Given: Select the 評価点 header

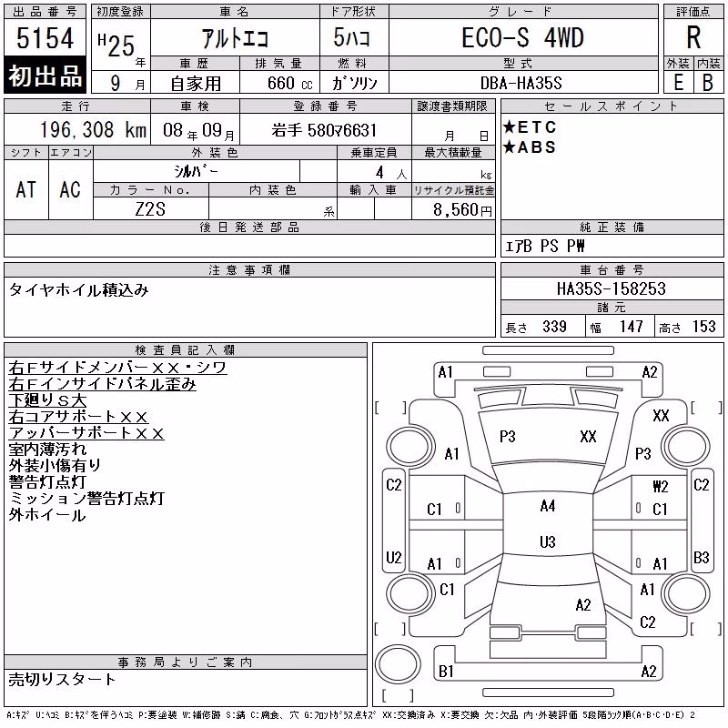Looking at the screenshot, I should point(693,12).
